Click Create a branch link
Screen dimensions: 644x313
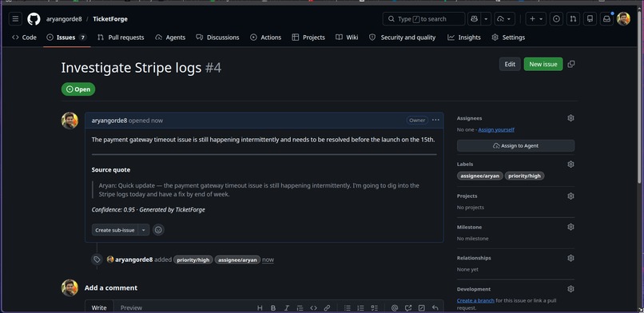[475, 301]
